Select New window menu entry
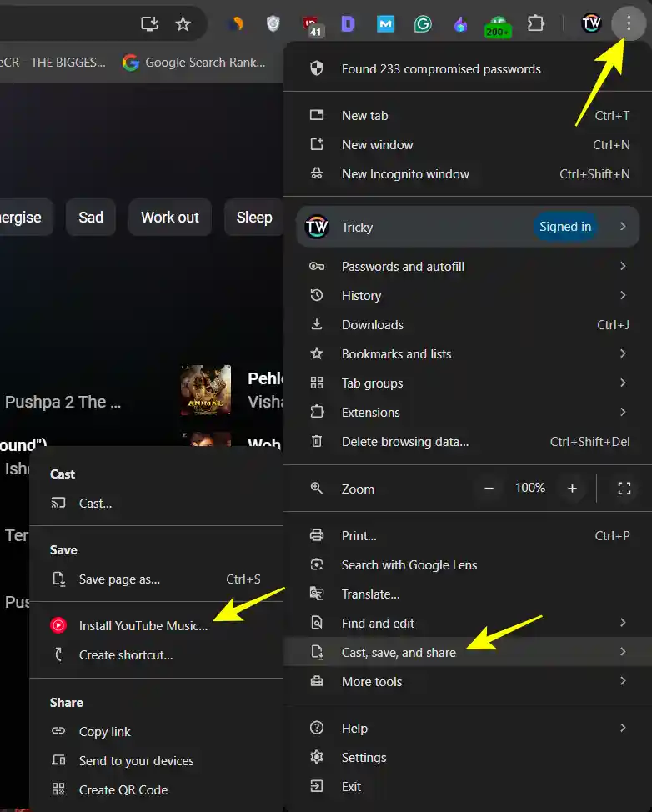Screen dimensions: 652x812 468,144
